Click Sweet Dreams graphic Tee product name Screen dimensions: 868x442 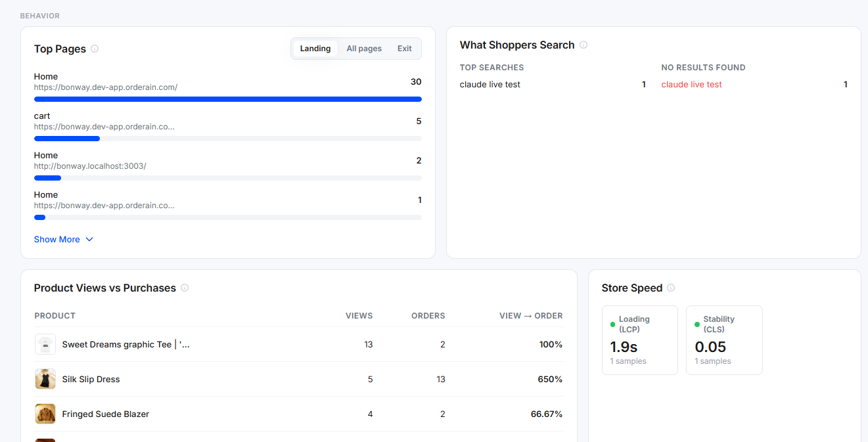(126, 344)
